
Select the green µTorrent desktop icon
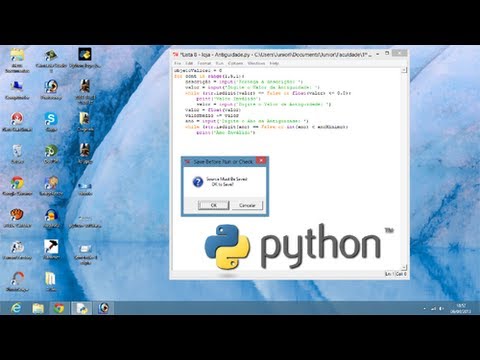click(x=51, y=154)
